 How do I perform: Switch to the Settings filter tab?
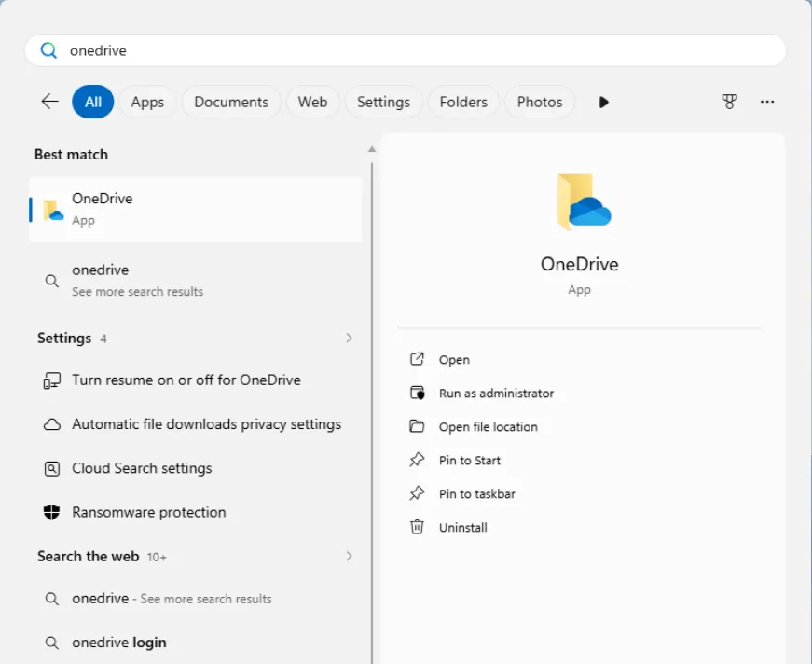coord(384,102)
